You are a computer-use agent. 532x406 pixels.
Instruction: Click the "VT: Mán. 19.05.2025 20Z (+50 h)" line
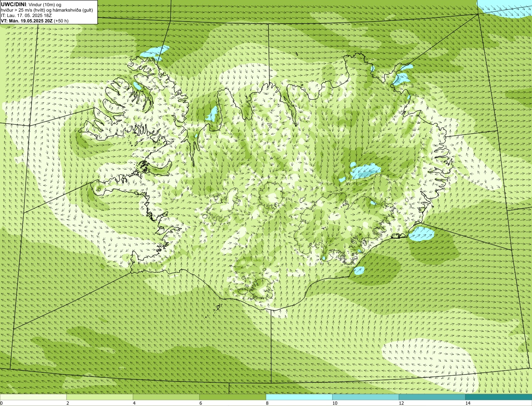click(34, 21)
